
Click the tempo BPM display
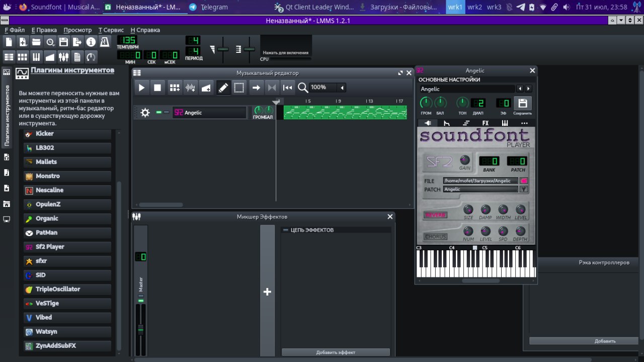coord(127,40)
